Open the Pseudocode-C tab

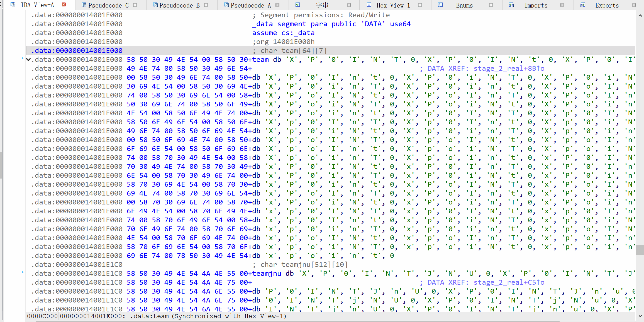coord(108,5)
